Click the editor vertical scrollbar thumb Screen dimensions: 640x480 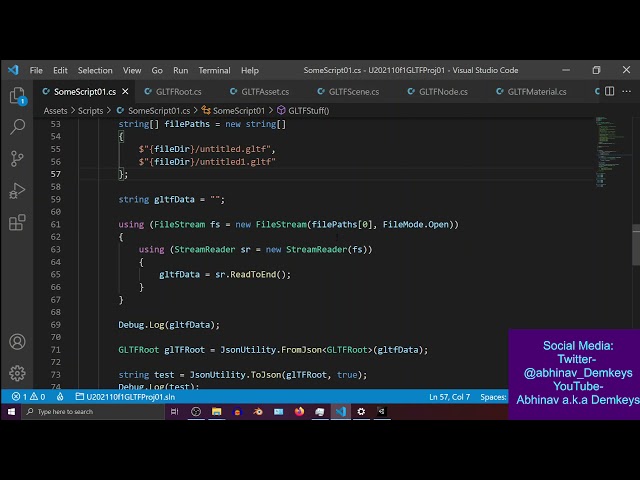pyautogui.click(x=636, y=245)
